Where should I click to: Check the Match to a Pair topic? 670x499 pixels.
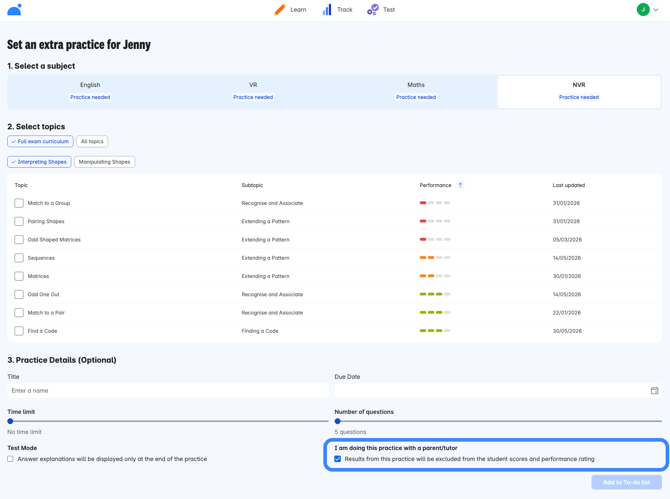pyautogui.click(x=19, y=313)
